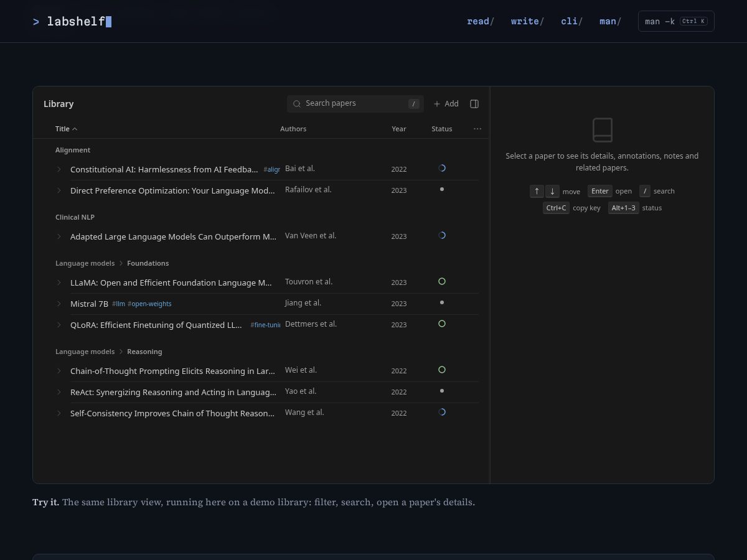Click the Direct Preference Optimization status dot
Image resolution: width=747 pixels, height=560 pixels.
pyautogui.click(x=442, y=189)
